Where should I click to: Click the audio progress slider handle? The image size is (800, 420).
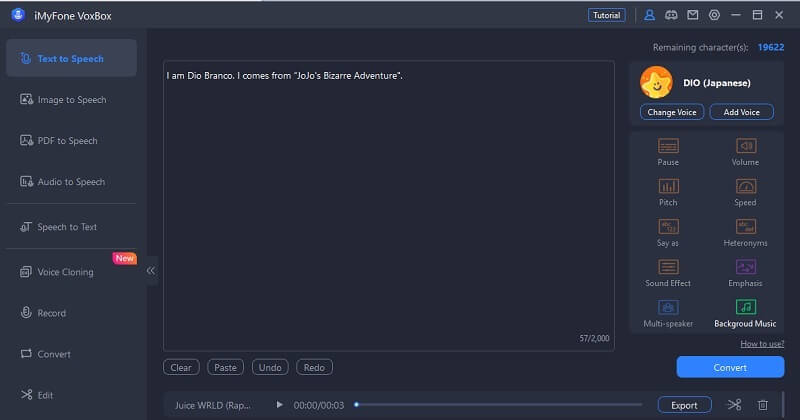click(x=357, y=405)
